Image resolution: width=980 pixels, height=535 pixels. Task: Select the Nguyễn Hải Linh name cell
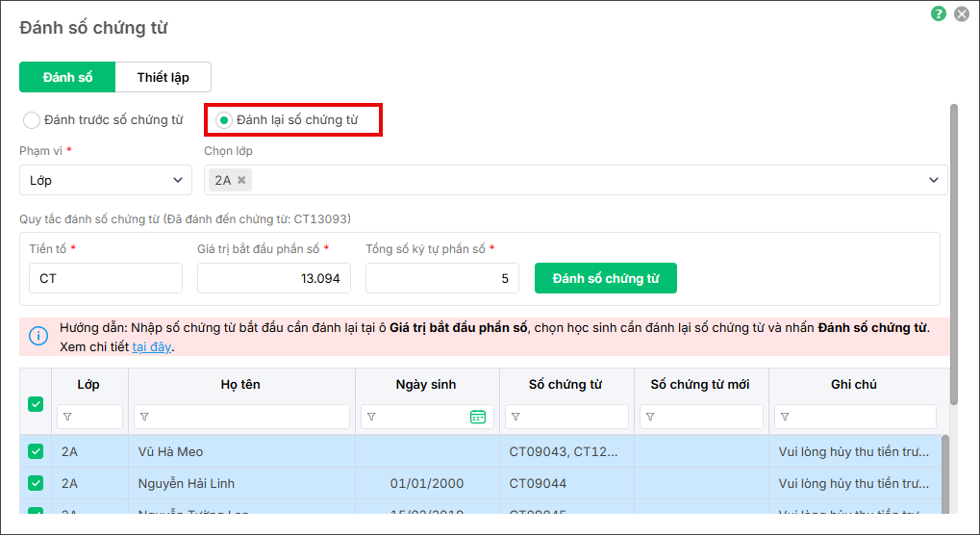(x=242, y=483)
